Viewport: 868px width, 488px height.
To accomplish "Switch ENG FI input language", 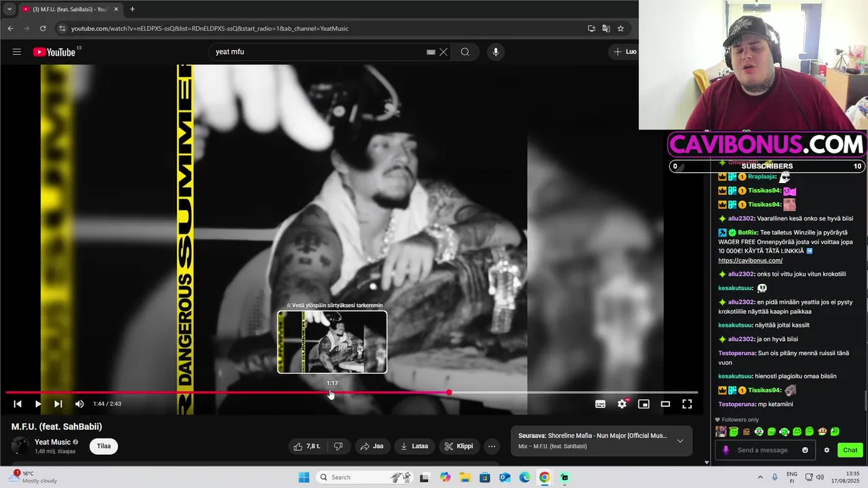I will 791,477.
